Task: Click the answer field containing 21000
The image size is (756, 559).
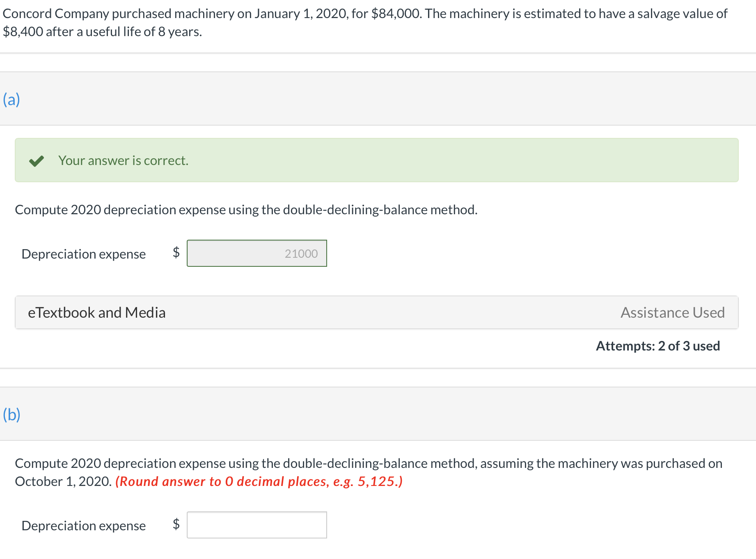Action: point(257,254)
